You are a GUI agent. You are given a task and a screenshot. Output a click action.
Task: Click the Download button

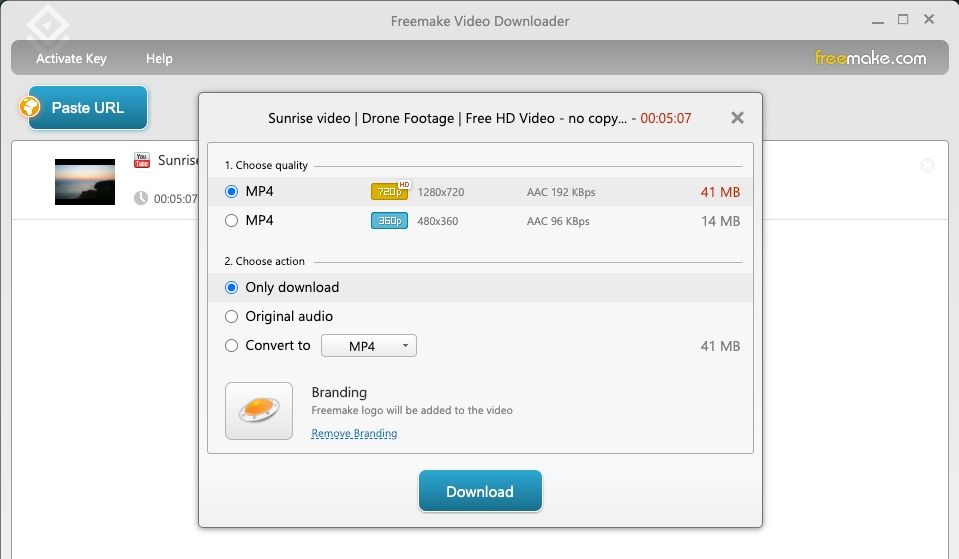coord(480,491)
